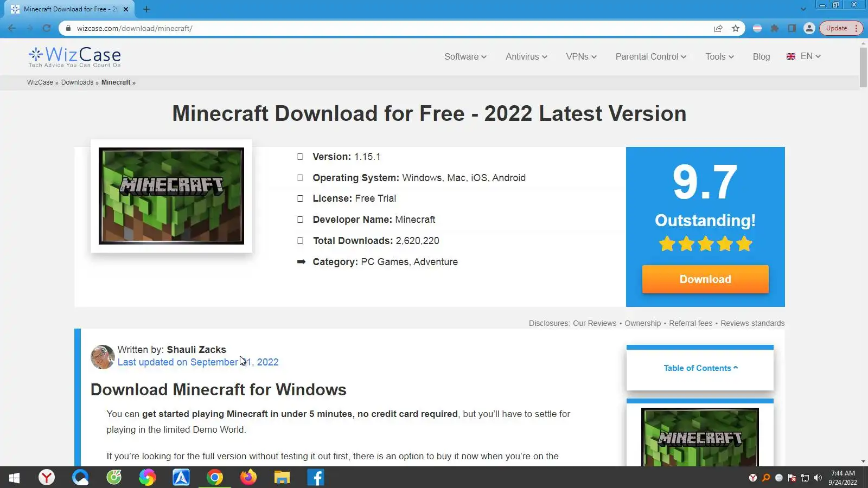Click the "License: Free Trial" text
Screen dimensions: 868x488
[x=354, y=198]
